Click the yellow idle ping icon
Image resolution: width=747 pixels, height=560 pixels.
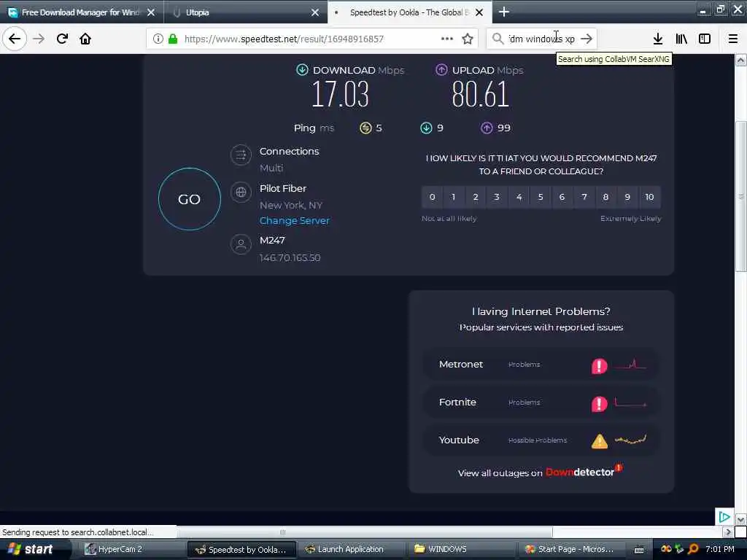tap(365, 128)
